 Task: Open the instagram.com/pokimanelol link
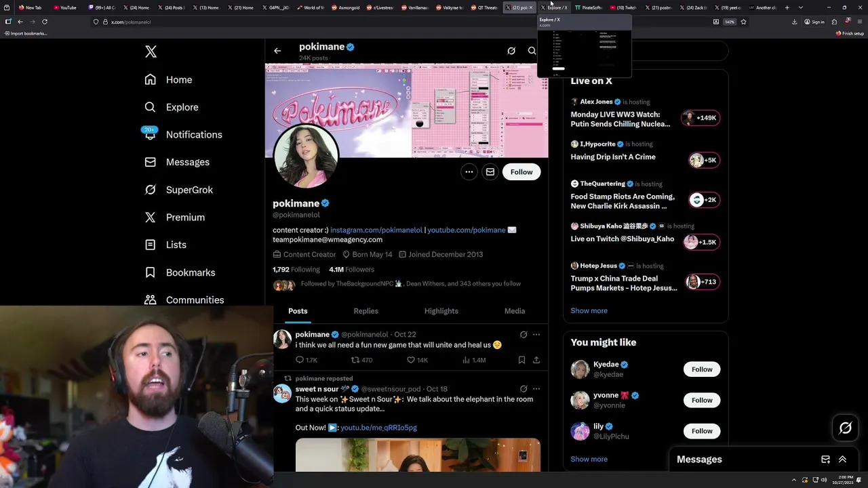[376, 230]
